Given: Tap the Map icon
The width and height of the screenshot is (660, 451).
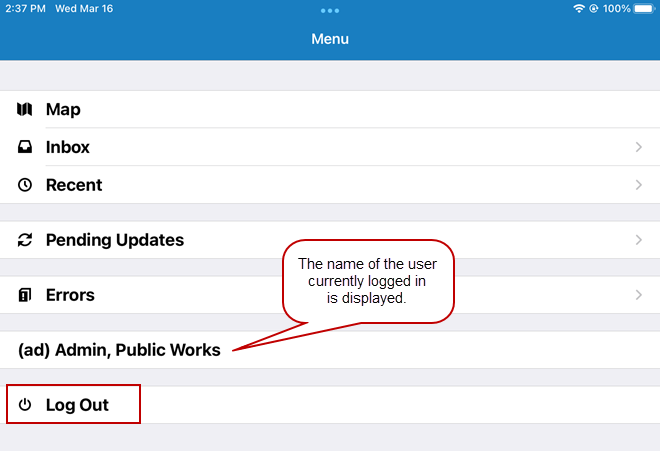Looking at the screenshot, I should (x=25, y=109).
